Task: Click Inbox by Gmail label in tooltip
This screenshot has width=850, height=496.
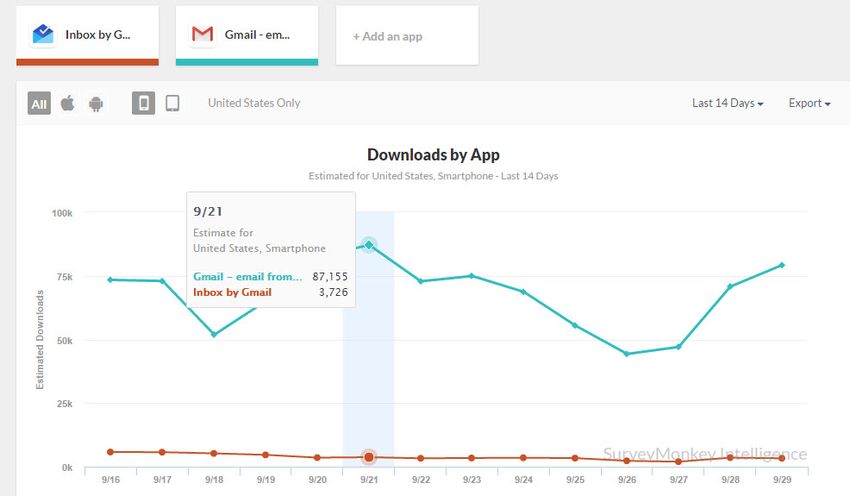Action: click(232, 292)
